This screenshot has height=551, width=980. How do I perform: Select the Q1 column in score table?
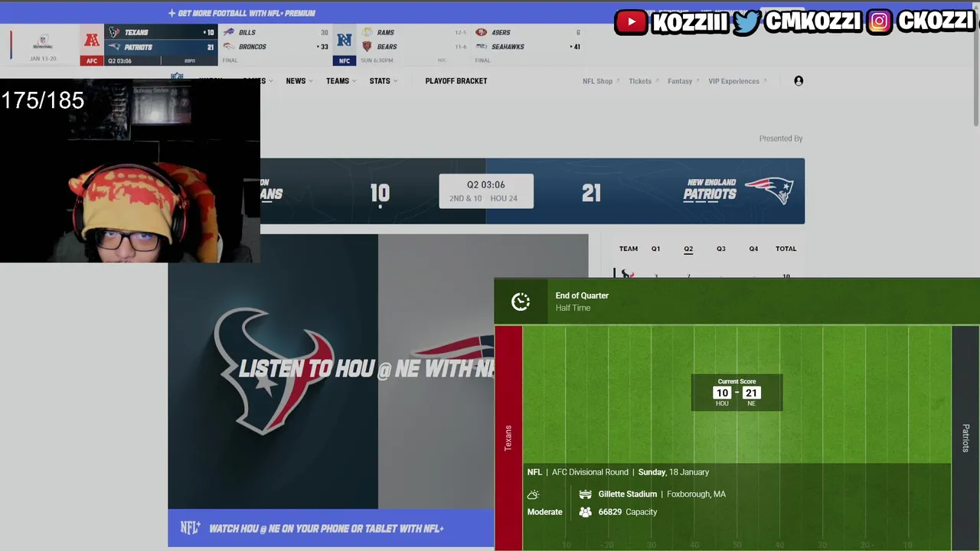tap(655, 249)
